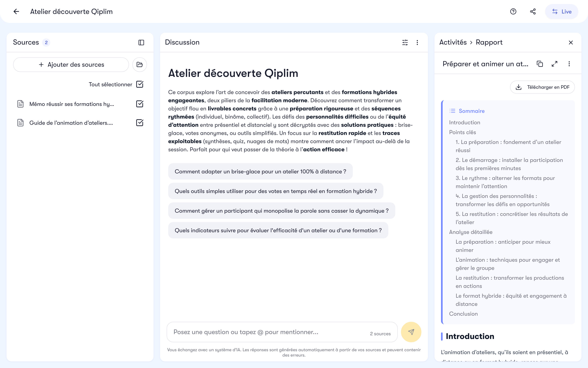Go to 2. Le démarrage section

point(509,164)
